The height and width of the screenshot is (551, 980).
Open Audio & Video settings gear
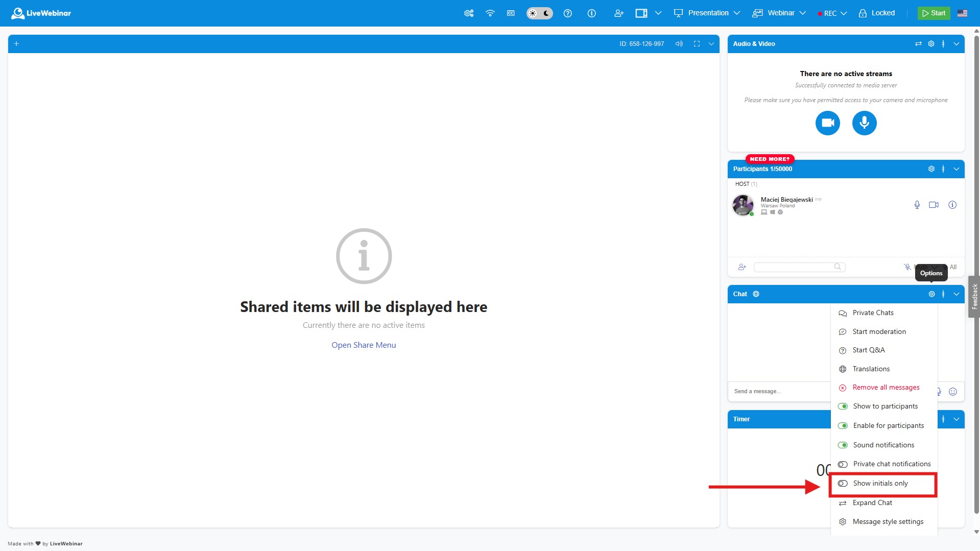931,44
